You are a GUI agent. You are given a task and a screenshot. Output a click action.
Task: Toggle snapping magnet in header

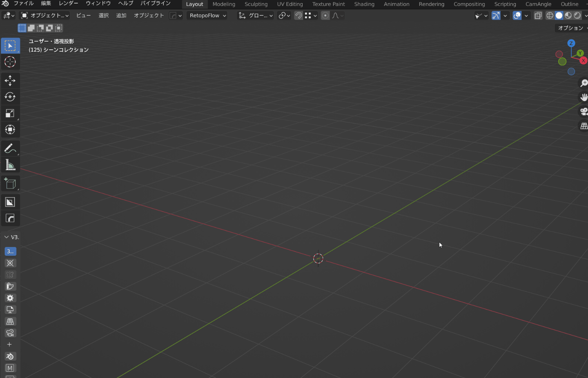(x=298, y=16)
